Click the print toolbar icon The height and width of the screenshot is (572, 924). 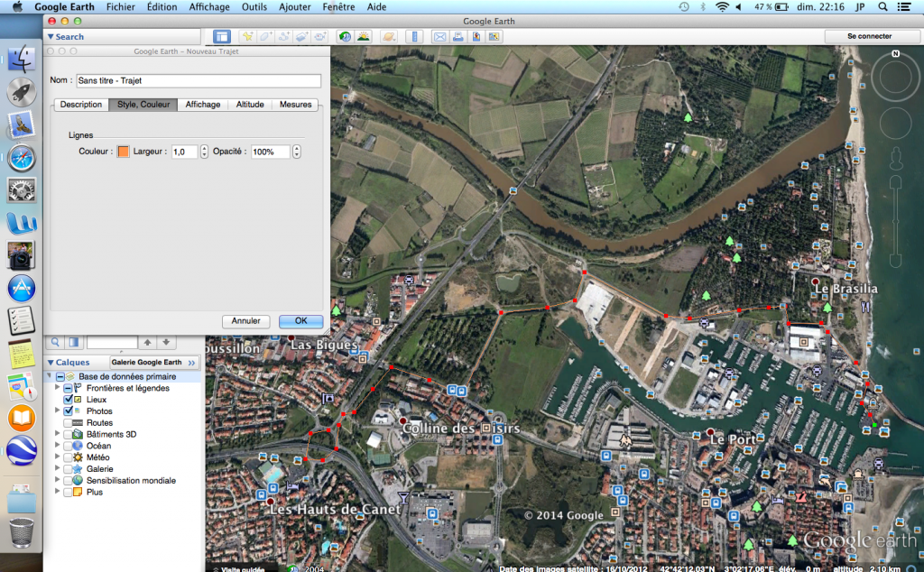tap(458, 37)
